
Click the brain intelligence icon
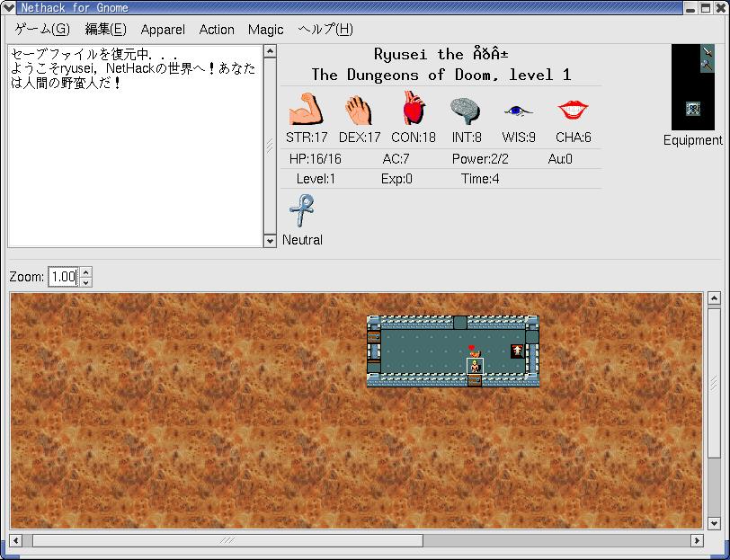tap(466, 111)
